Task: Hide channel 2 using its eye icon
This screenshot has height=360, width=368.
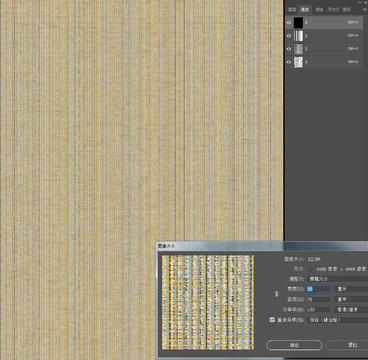Action: (x=289, y=49)
